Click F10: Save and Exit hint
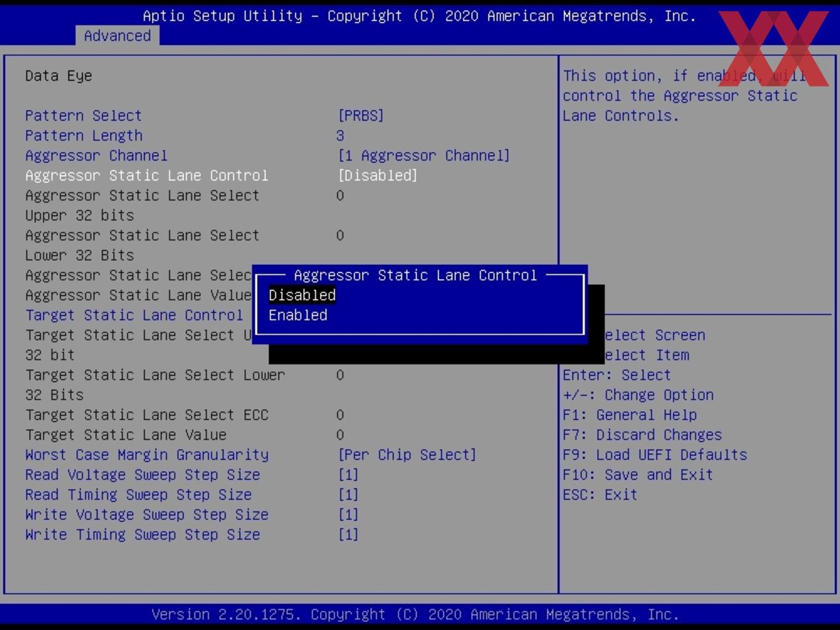 click(x=638, y=475)
